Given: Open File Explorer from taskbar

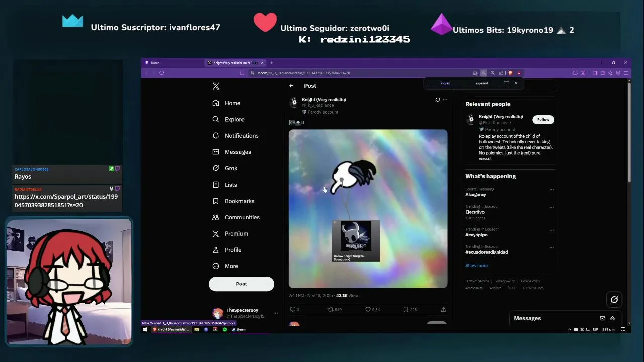Looking at the screenshot, I should coord(197,329).
